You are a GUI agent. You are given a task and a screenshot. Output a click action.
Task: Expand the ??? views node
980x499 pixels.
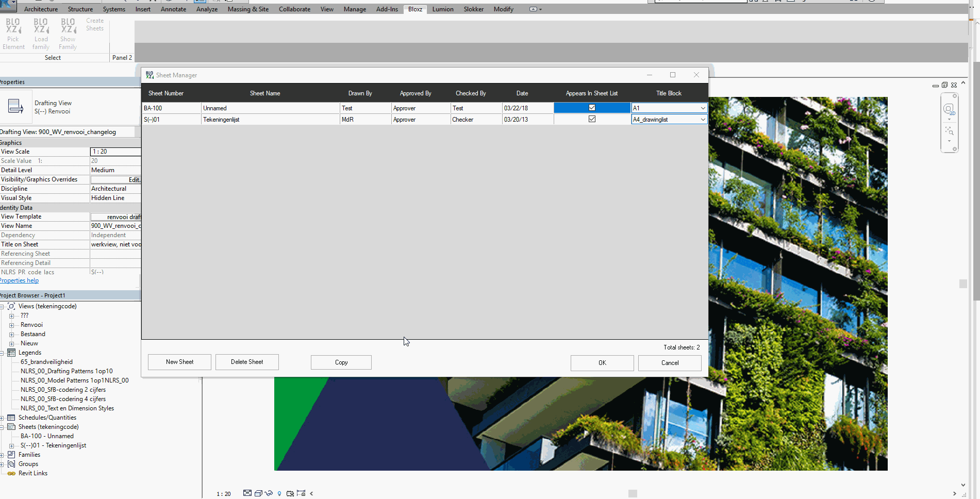coord(11,316)
